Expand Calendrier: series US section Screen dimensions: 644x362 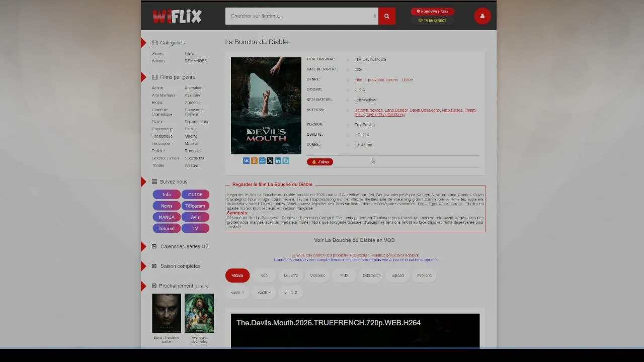tap(184, 246)
